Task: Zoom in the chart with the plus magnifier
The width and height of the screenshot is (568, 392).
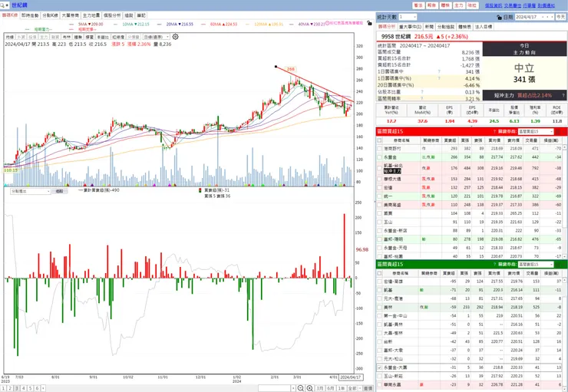Action: (310, 388)
